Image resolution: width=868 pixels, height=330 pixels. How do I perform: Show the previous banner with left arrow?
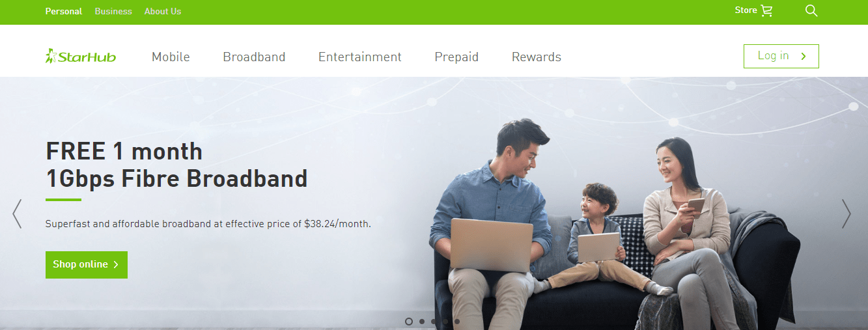[x=17, y=213]
